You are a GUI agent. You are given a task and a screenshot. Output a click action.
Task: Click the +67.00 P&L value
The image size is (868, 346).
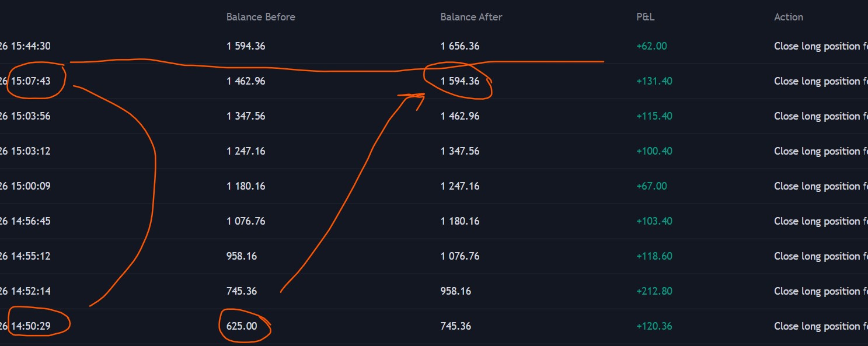651,186
